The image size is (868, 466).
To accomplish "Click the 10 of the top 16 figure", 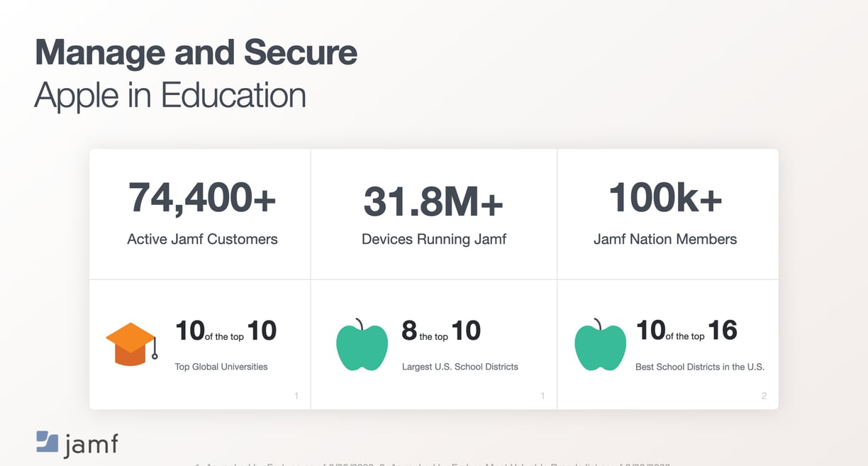I will (x=686, y=331).
